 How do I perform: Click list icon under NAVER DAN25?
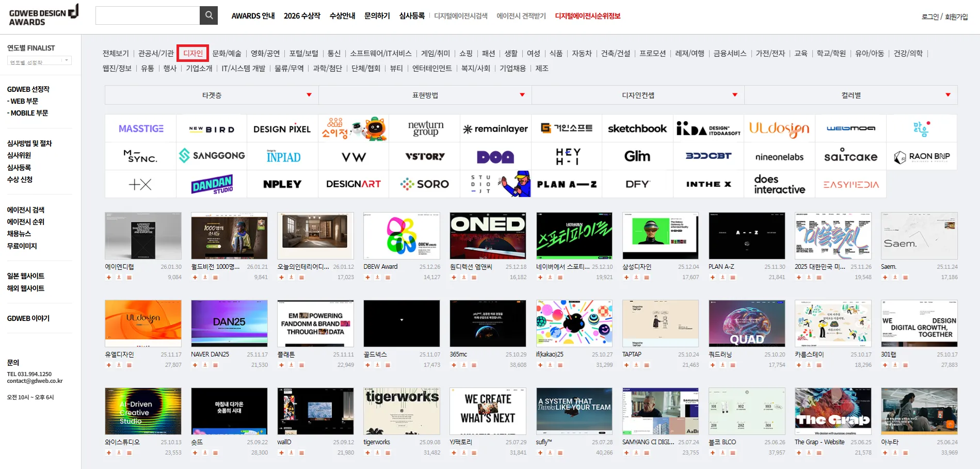pyautogui.click(x=216, y=365)
